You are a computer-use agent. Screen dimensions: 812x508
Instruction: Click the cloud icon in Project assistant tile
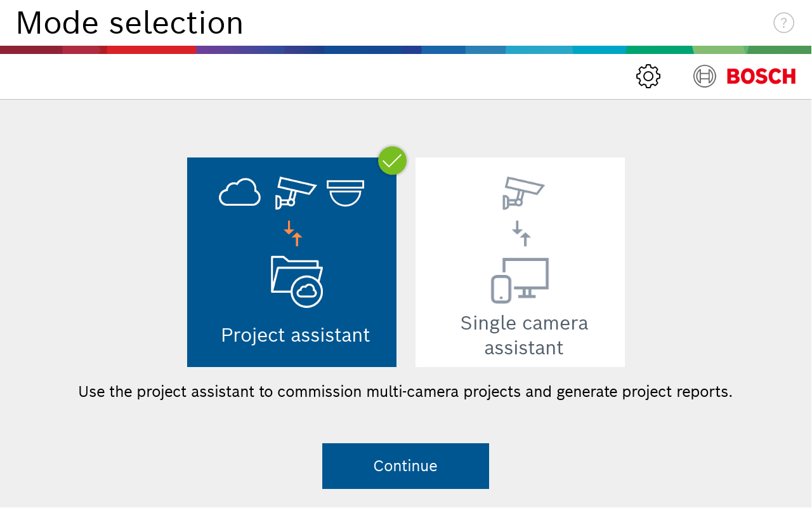coord(240,192)
